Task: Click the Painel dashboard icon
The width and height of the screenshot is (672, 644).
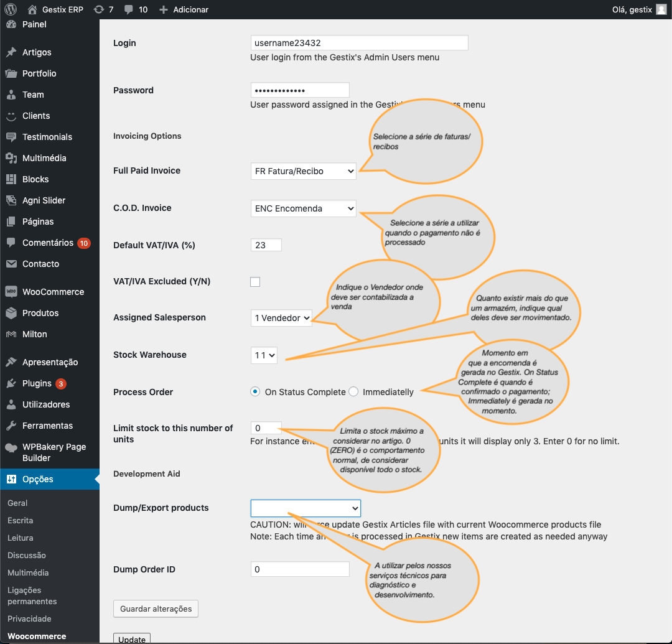Action: tap(11, 24)
